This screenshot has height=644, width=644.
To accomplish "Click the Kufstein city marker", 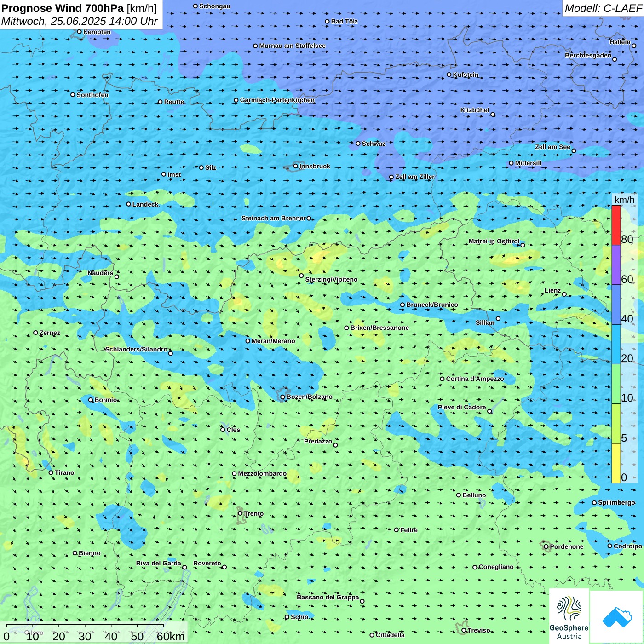I will pos(449,75).
